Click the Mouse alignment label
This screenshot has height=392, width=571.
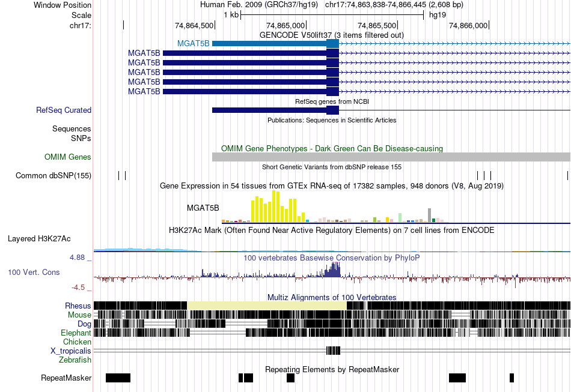79,315
